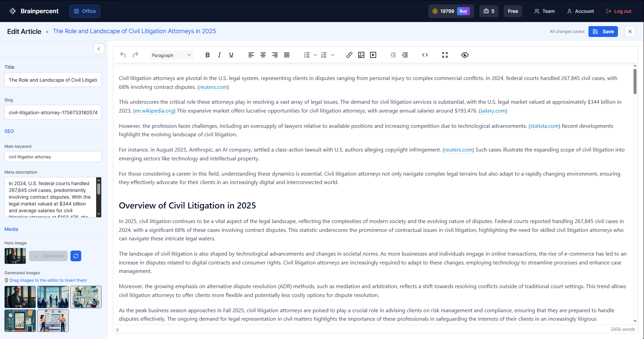Align text right
The image size is (644, 339).
(275, 55)
